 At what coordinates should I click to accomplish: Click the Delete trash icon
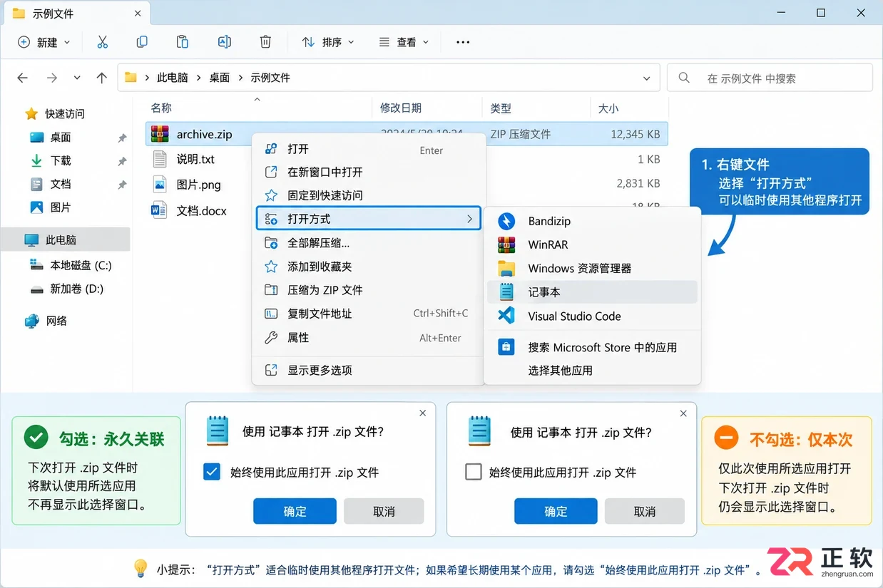tap(265, 42)
